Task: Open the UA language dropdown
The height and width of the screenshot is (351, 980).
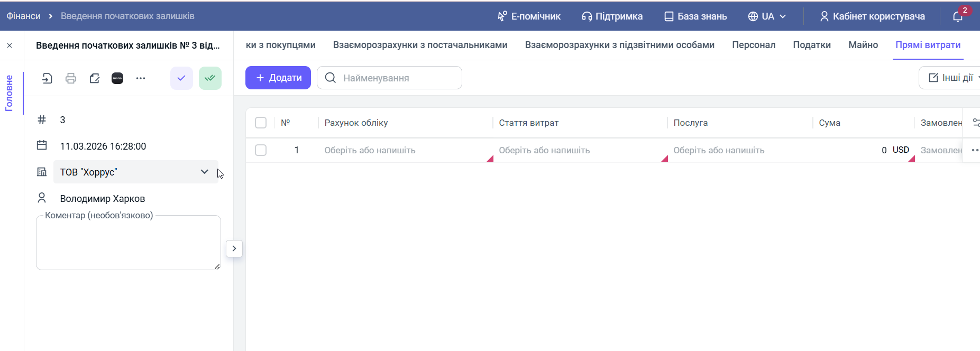Action: pos(767,16)
